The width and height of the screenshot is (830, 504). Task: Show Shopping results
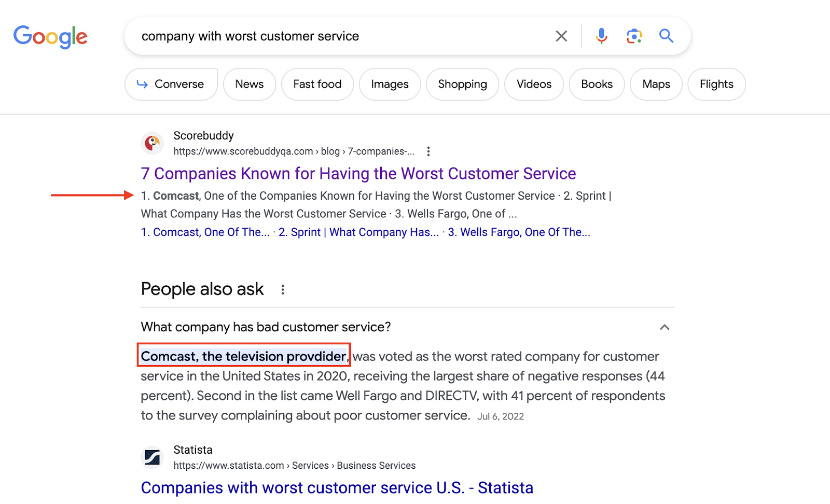pos(462,84)
